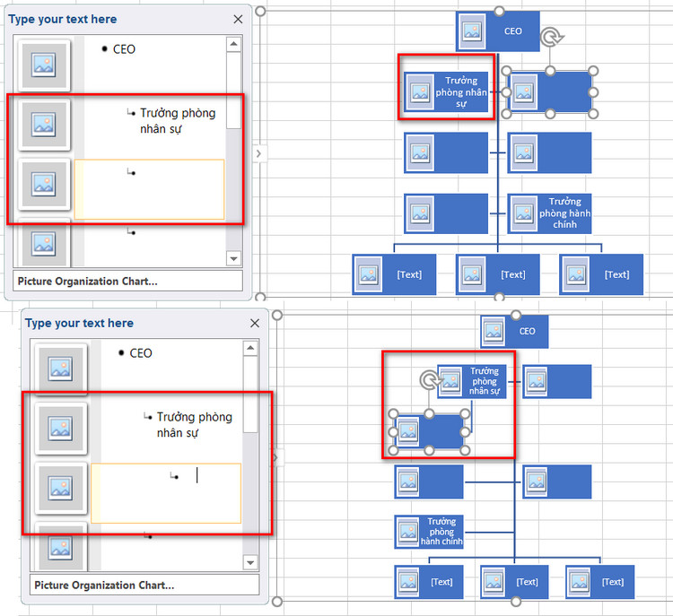Click lower text pane scrollbar down arrow
This screenshot has width=673, height=616.
click(x=250, y=562)
